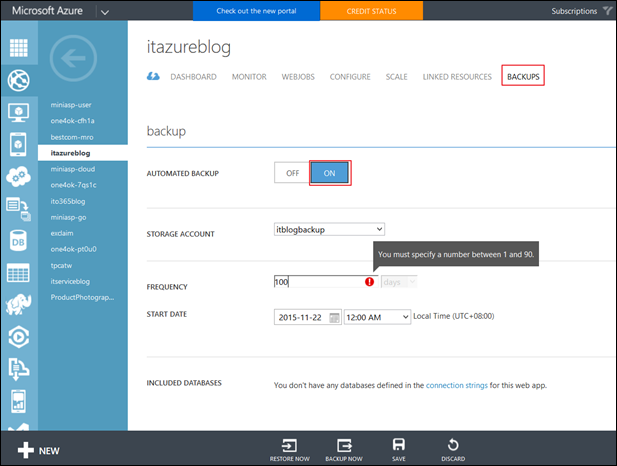Follow the connection strings link
Viewport: 617px width, 466px height.
tap(461, 385)
